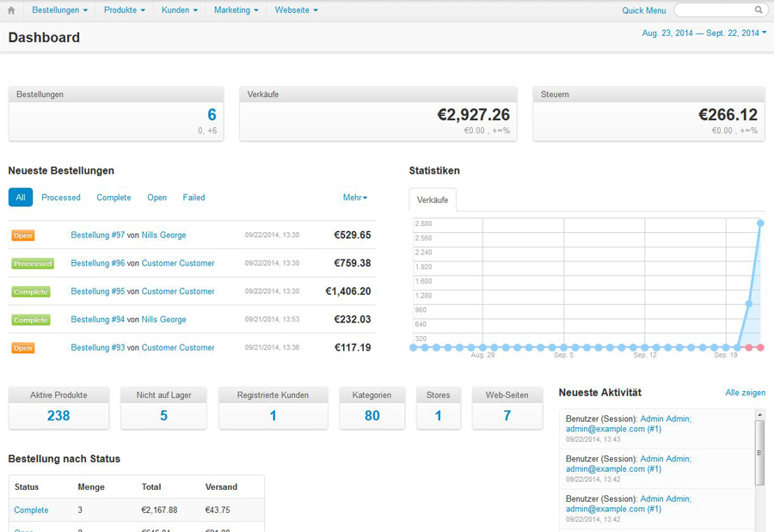Show Failed orders tab
This screenshot has width=774, height=532.
[x=193, y=198]
